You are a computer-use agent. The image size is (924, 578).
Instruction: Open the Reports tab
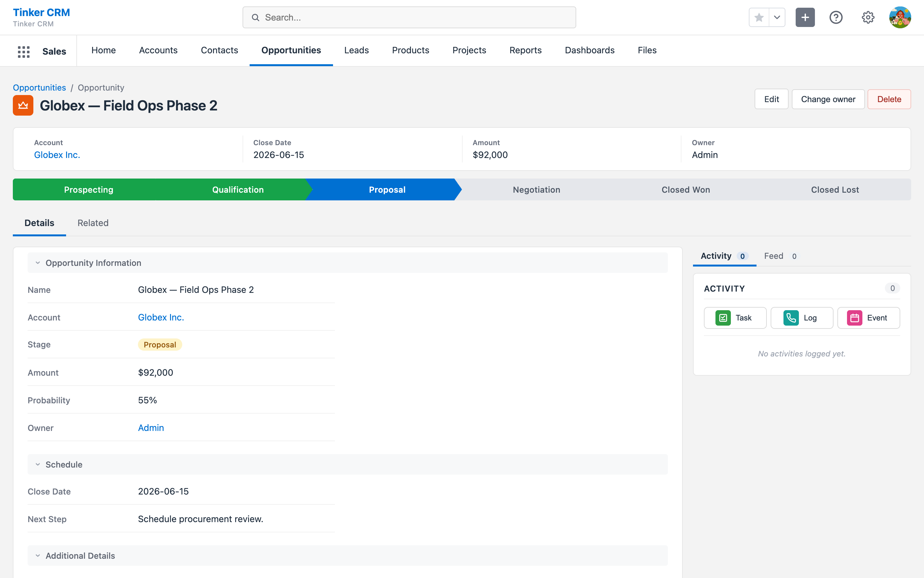tap(526, 50)
